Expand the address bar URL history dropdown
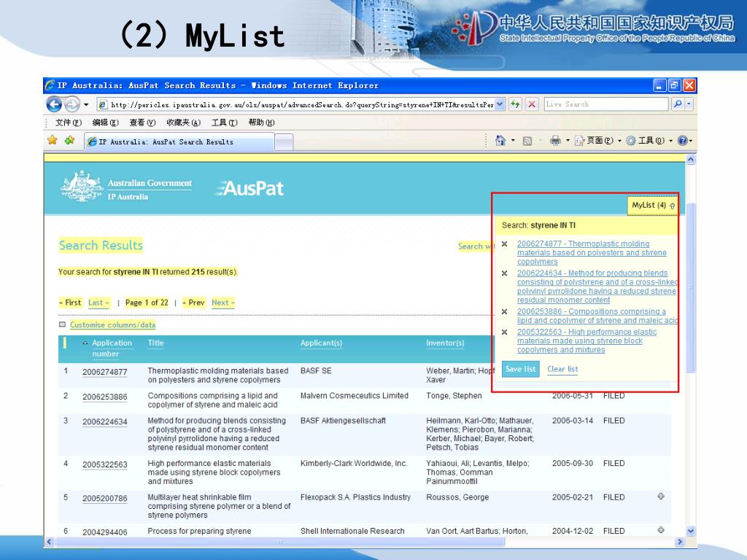 [500, 104]
